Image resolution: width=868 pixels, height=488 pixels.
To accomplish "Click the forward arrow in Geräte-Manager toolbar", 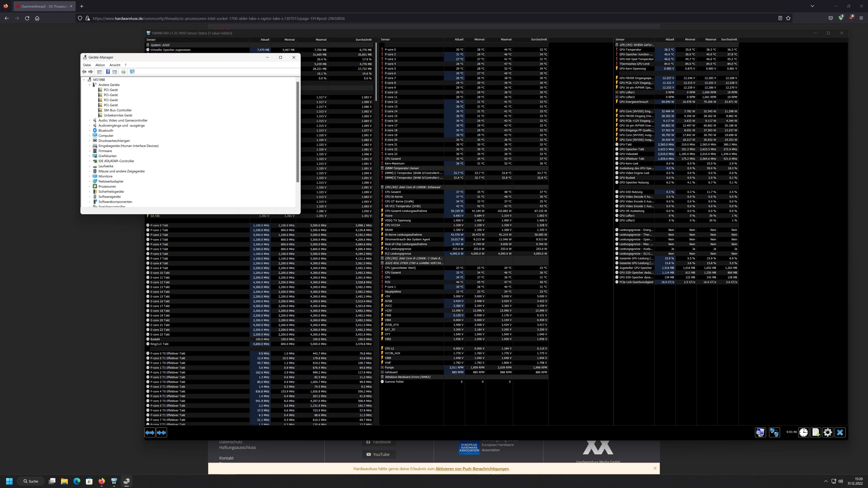I will click(x=91, y=72).
